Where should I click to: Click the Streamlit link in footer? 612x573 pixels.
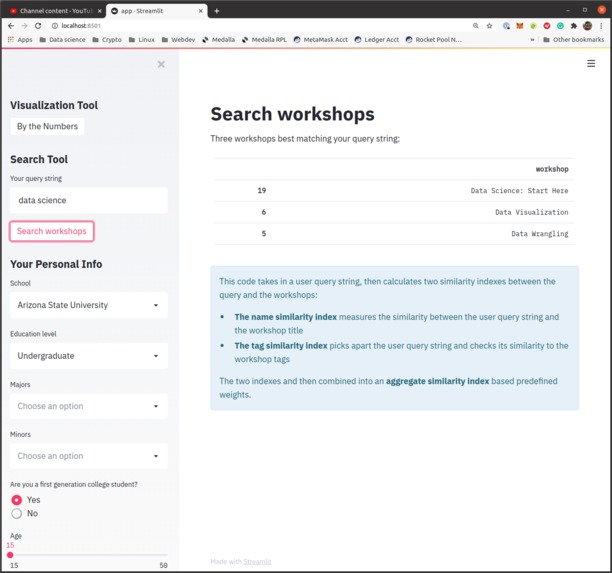(x=257, y=561)
